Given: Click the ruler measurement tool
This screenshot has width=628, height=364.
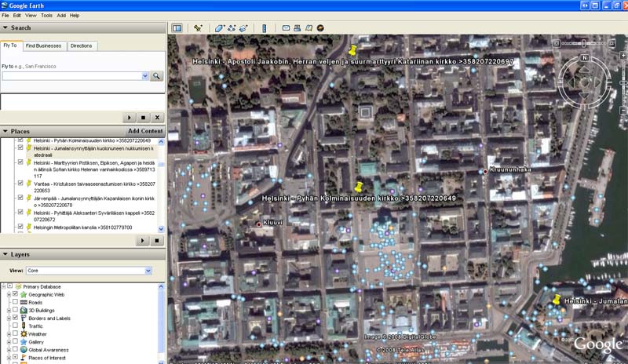Looking at the screenshot, I should pyautogui.click(x=264, y=28).
